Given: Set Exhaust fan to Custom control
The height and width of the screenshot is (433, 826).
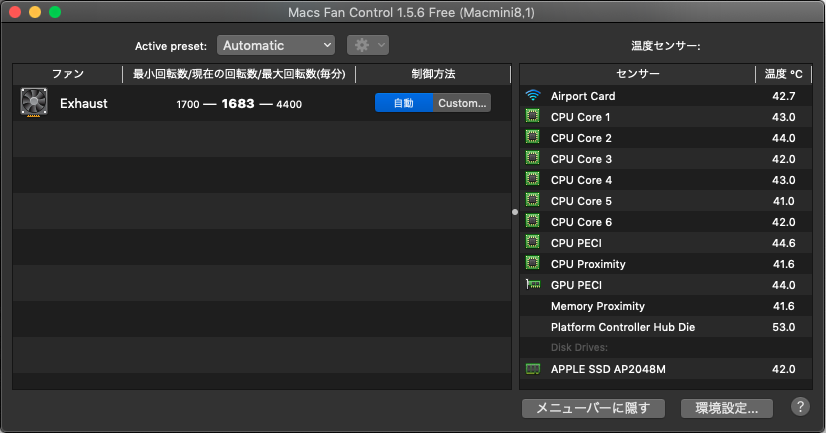Looking at the screenshot, I should pyautogui.click(x=462, y=103).
